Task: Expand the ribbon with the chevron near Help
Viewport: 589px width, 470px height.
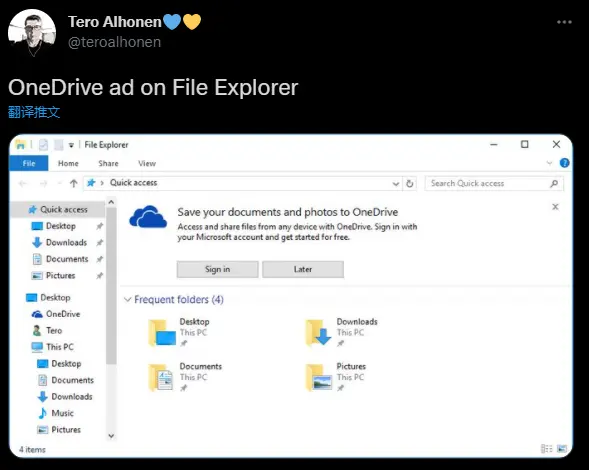Action: 549,163
